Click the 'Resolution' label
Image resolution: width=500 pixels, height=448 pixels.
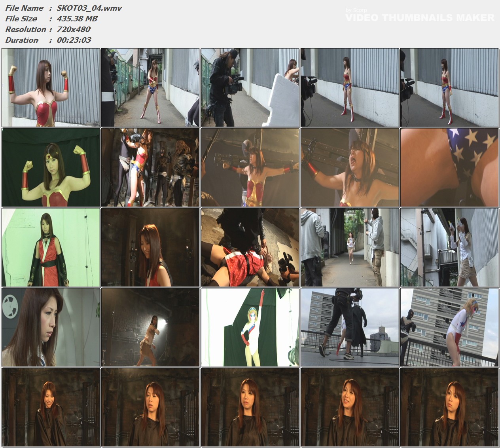tap(26, 29)
